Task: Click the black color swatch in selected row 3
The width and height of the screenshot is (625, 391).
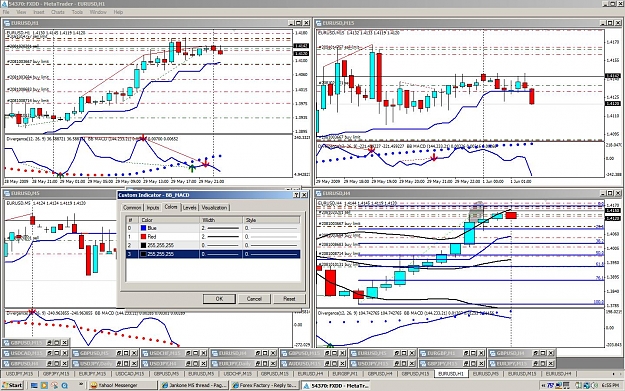Action: tap(143, 254)
